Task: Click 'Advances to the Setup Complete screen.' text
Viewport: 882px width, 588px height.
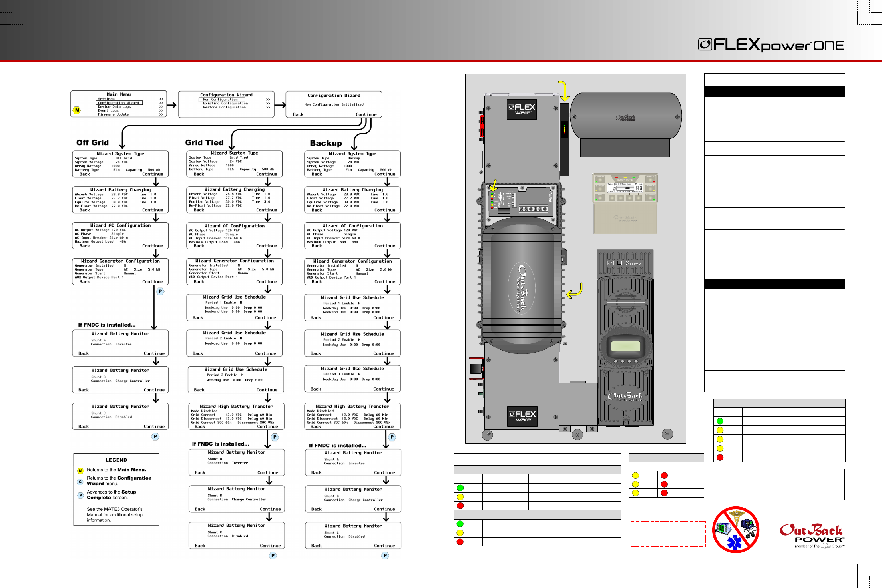Action: (112, 495)
